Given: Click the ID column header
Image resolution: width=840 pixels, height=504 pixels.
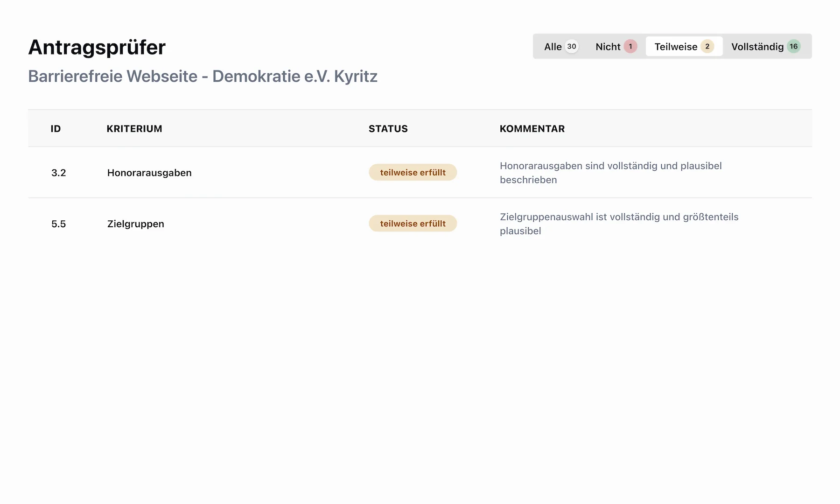Looking at the screenshot, I should 56,129.
